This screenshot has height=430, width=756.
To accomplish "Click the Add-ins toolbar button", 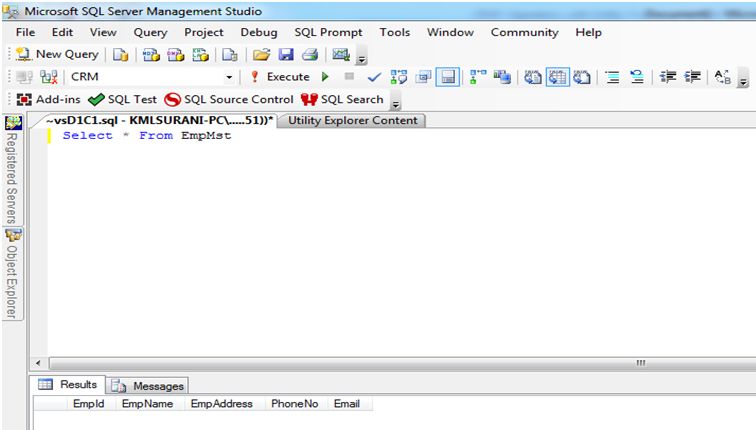I will point(49,100).
